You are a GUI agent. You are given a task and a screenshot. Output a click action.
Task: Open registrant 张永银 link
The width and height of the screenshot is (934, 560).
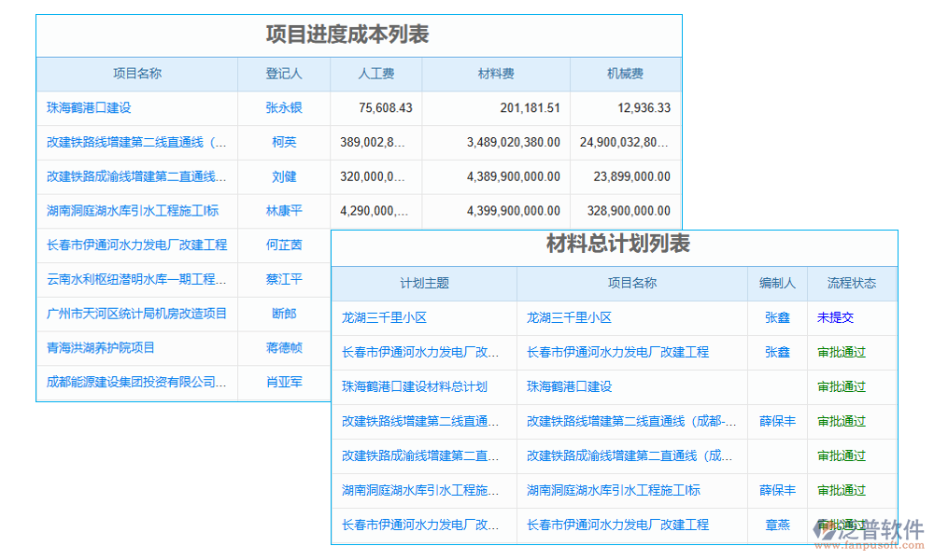(x=284, y=108)
